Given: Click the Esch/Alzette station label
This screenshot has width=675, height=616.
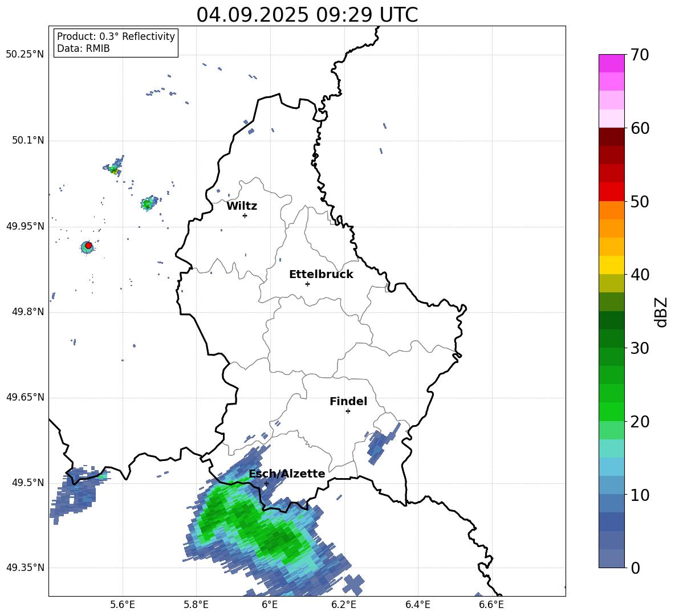Looking at the screenshot, I should [287, 474].
